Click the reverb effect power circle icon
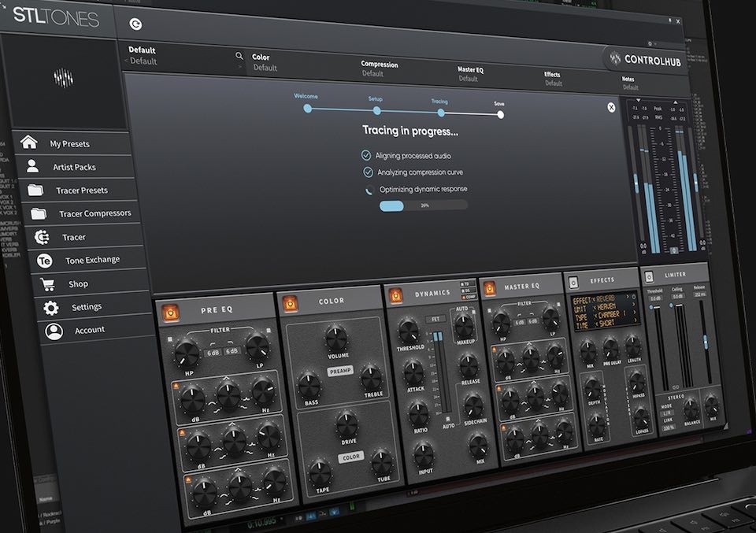The image size is (756, 533). (633, 297)
